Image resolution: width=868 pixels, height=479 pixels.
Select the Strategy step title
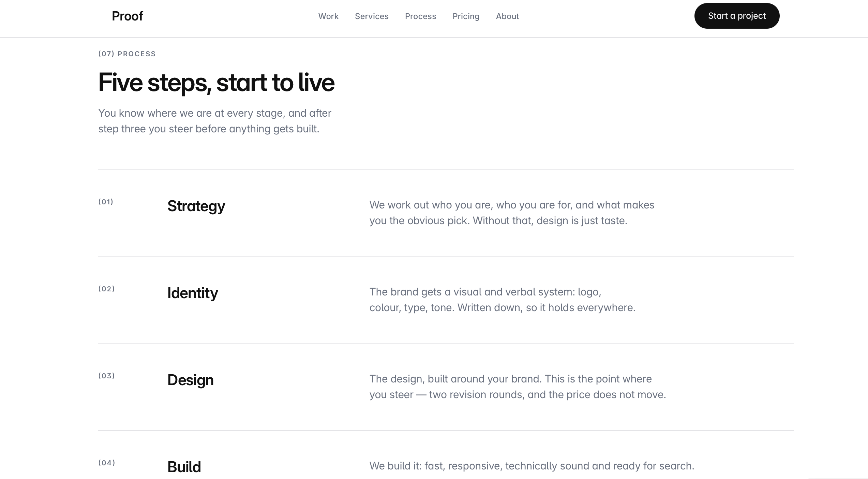196,206
